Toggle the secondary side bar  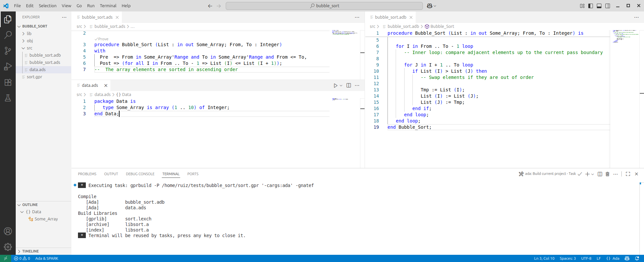608,6
